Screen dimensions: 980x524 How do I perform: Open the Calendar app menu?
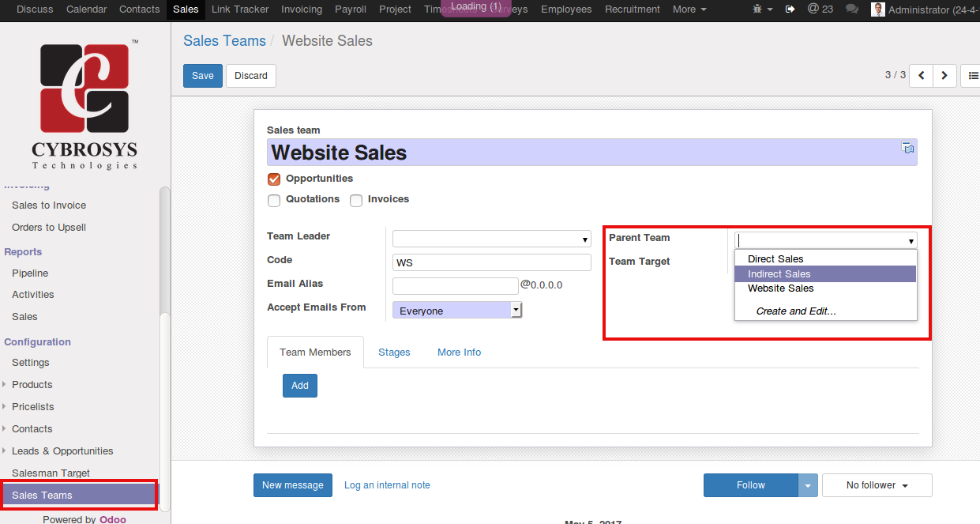tap(87, 9)
